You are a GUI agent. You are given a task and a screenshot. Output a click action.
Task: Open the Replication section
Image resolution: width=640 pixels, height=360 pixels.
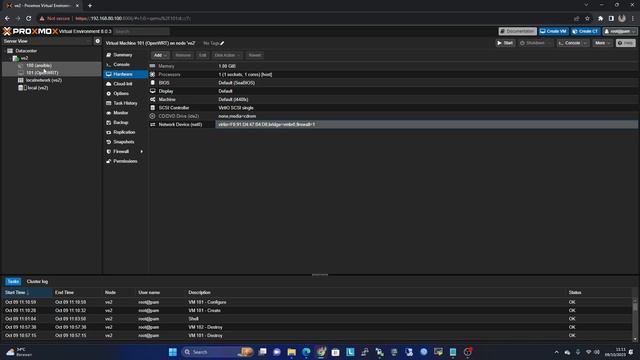124,132
